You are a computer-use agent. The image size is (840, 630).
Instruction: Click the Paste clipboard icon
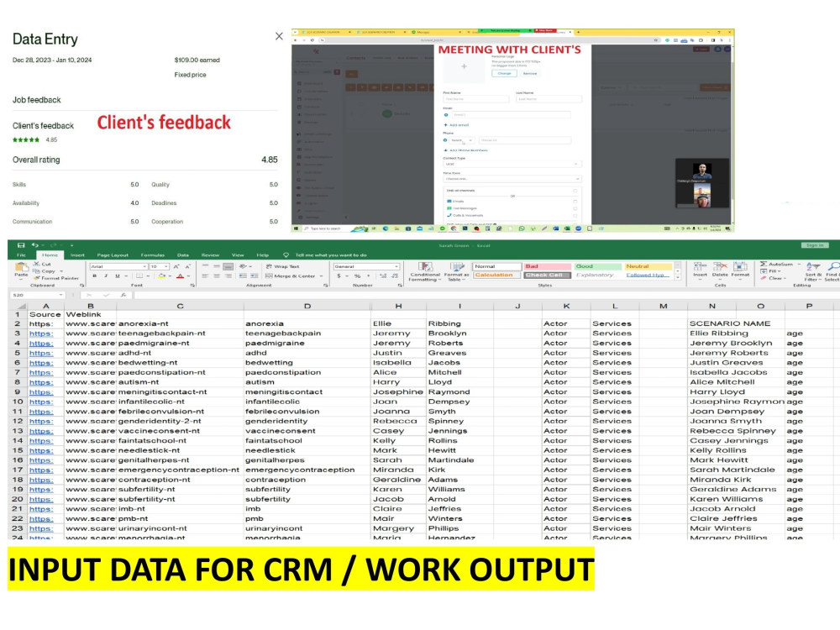(22, 269)
